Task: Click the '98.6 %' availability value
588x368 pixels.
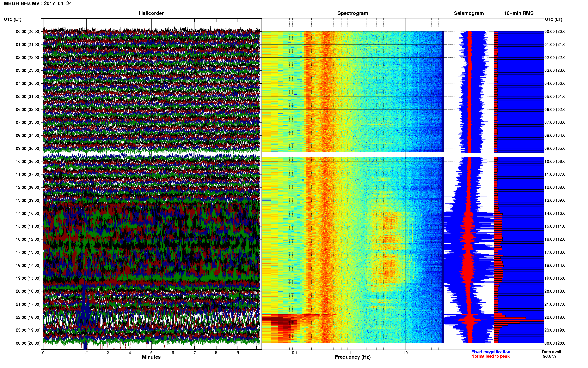Action: 549,356
